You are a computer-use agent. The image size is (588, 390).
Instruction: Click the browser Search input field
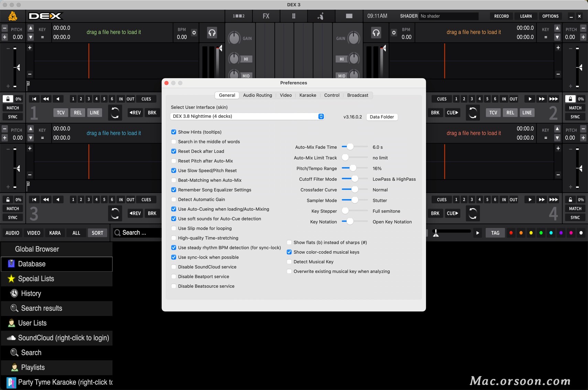138,233
